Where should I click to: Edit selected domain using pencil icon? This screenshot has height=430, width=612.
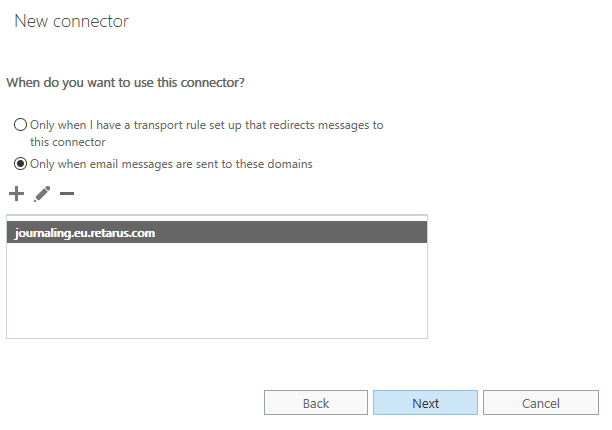coord(42,193)
